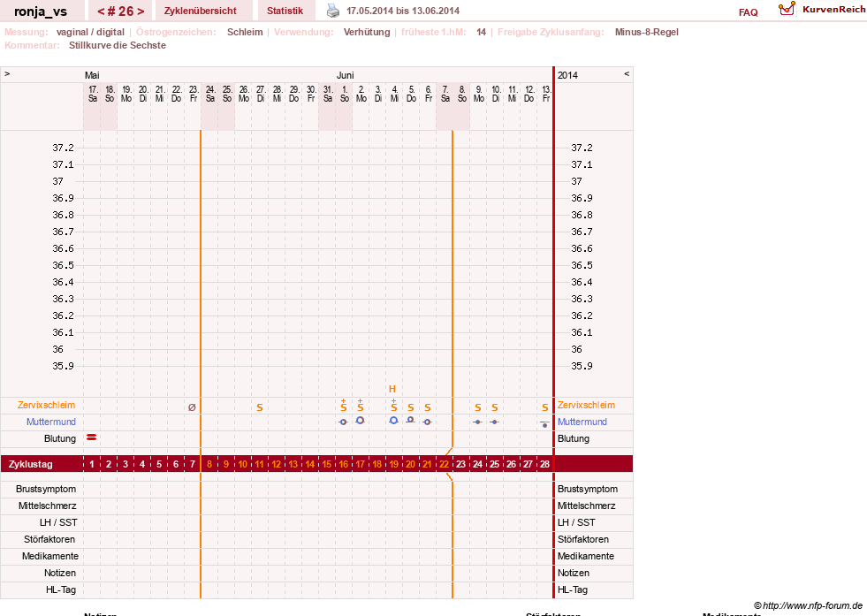Click the Muttermund symbol on cycle day 24
The height and width of the screenshot is (616, 867).
click(478, 422)
